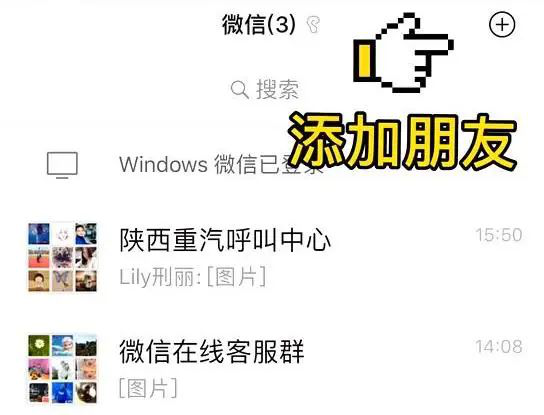Click the computer monitor icon
This screenshot has height=415, width=544.
pos(62,165)
